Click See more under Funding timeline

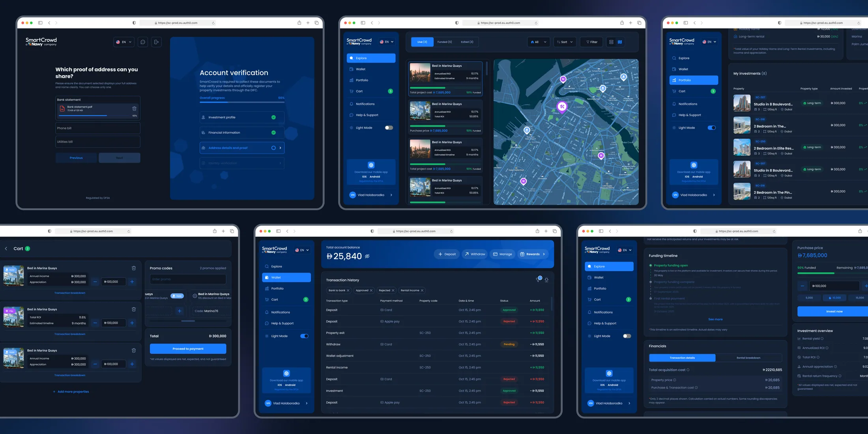[x=715, y=319]
